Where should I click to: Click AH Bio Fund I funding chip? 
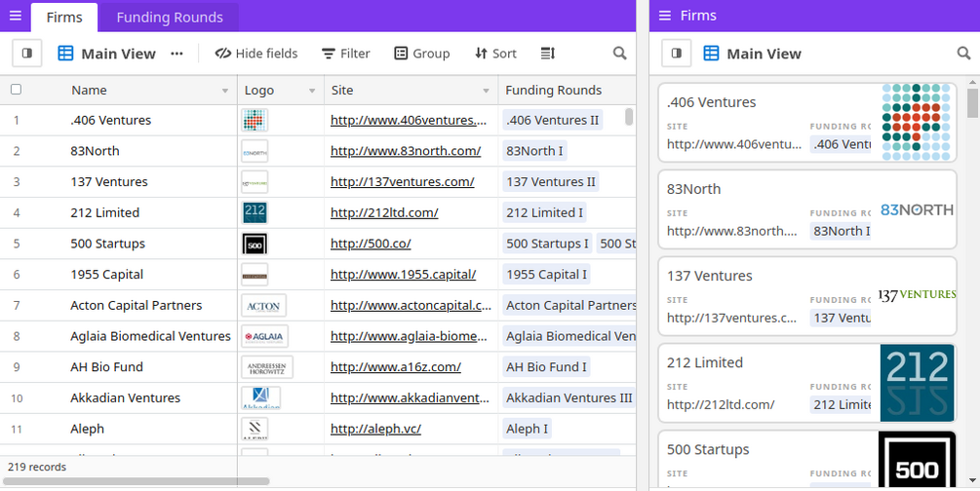pyautogui.click(x=546, y=367)
